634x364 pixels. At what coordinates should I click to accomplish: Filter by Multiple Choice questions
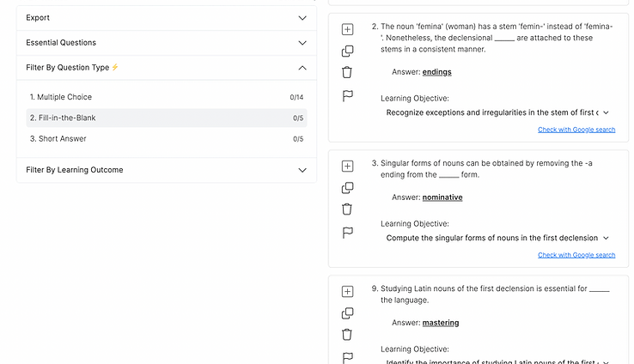tap(167, 97)
